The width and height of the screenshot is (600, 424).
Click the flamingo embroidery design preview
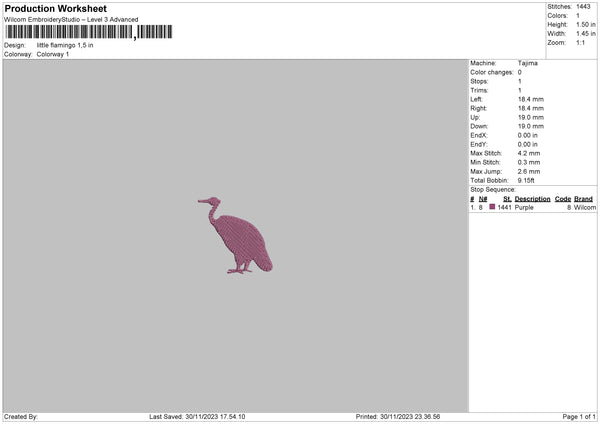236,235
